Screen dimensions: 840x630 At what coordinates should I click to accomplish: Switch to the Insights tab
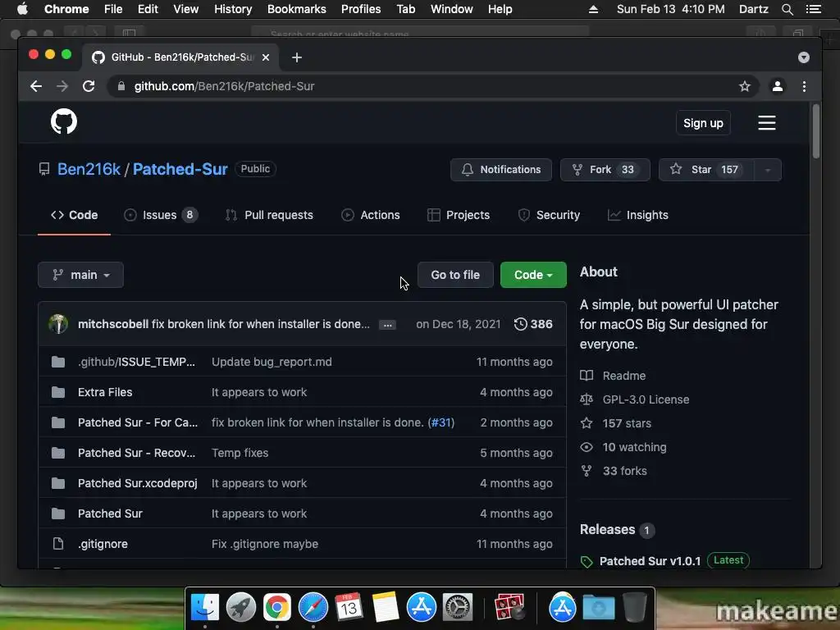point(637,216)
